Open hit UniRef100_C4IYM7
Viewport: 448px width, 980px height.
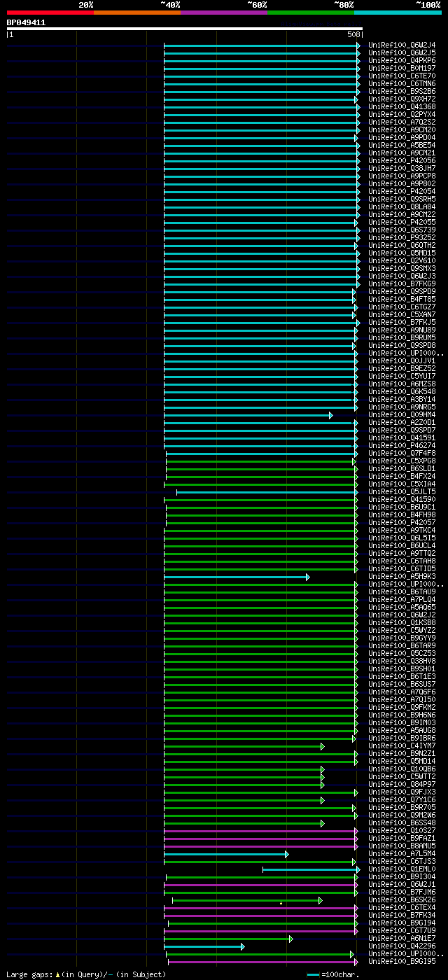402,746
